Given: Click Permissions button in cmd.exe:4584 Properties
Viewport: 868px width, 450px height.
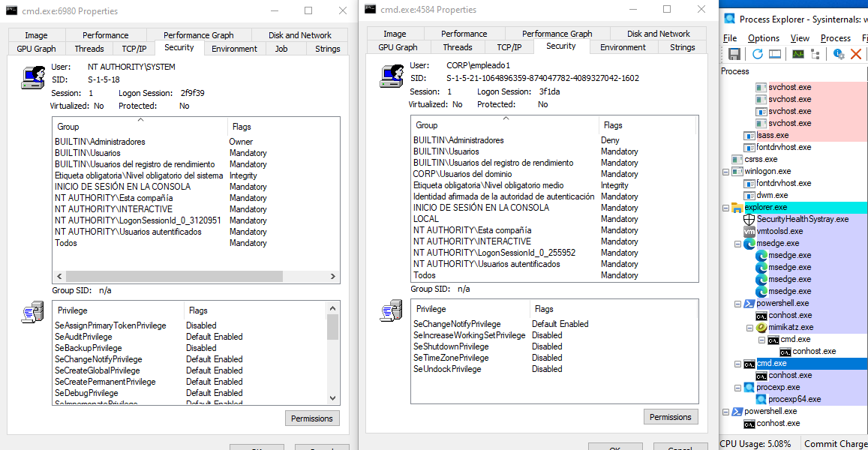Looking at the screenshot, I should pyautogui.click(x=671, y=417).
